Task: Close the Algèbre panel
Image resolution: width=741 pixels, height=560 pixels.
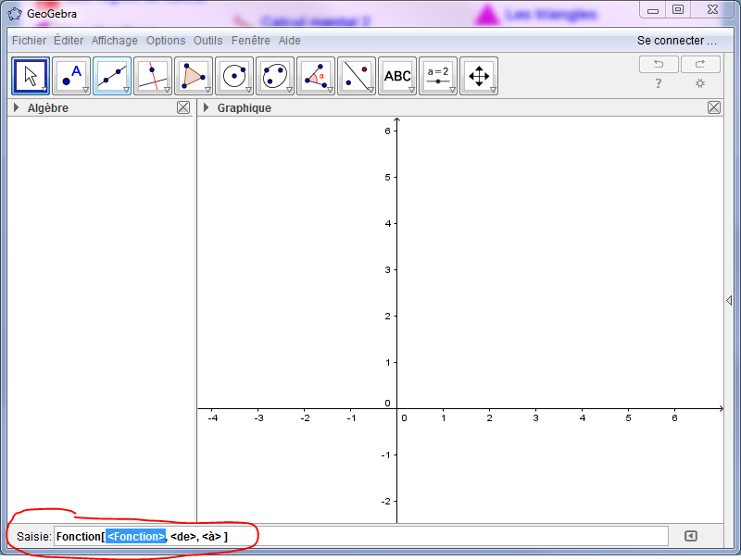Action: [183, 107]
